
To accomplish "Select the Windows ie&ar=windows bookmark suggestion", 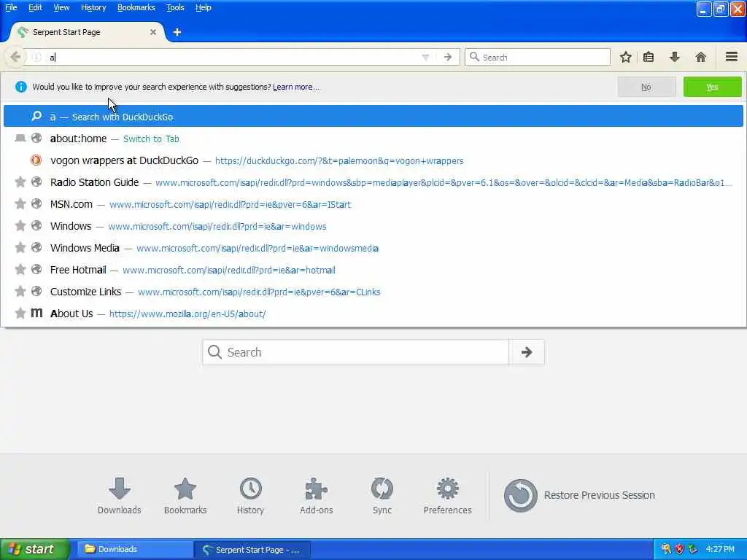I will pyautogui.click(x=373, y=226).
